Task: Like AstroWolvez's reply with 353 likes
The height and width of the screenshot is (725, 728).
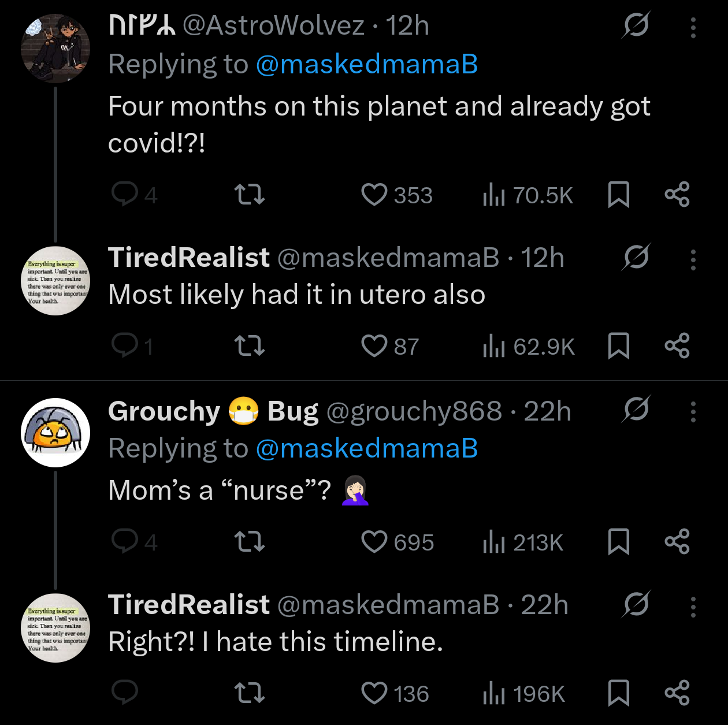Action: click(x=374, y=195)
